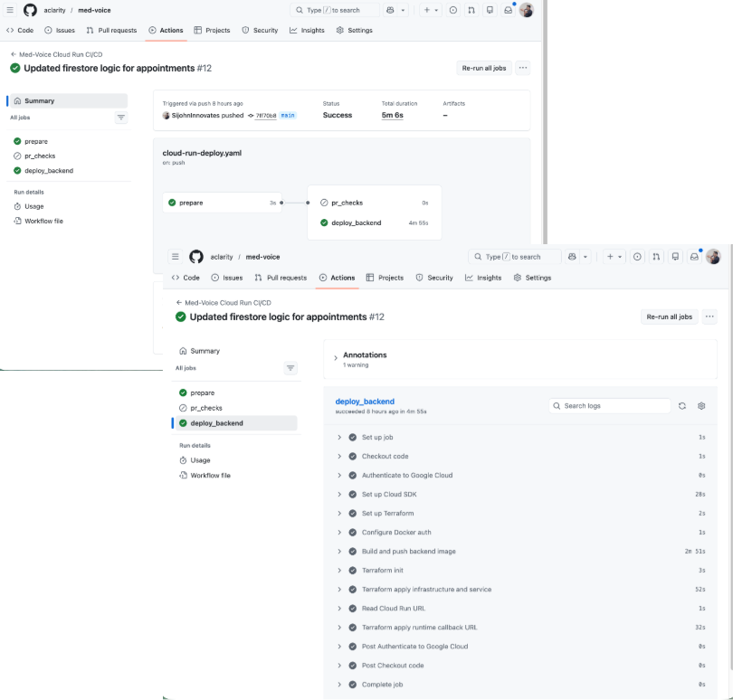Click Re-run all jobs in top window
Screen dimensions: 733x700
(484, 68)
